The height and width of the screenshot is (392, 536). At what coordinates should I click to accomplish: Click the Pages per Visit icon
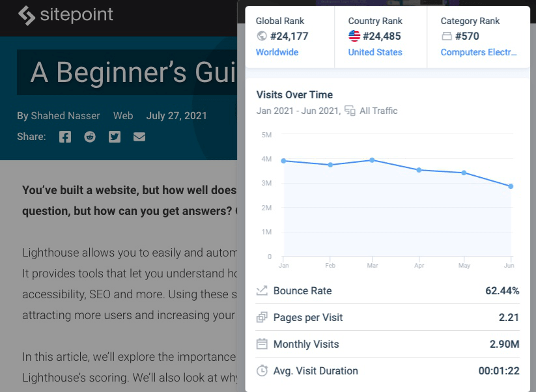pyautogui.click(x=262, y=318)
